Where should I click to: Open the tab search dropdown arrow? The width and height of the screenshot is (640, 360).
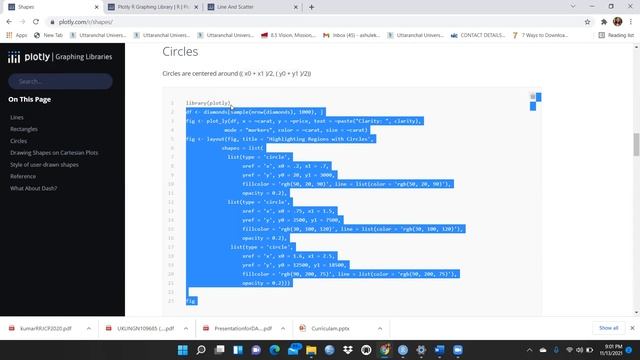point(573,7)
